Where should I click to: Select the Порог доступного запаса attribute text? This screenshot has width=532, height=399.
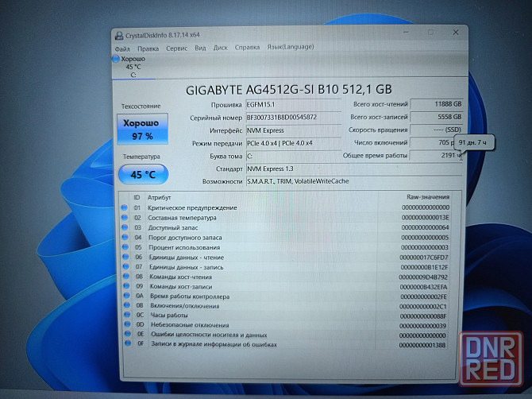pos(185,238)
